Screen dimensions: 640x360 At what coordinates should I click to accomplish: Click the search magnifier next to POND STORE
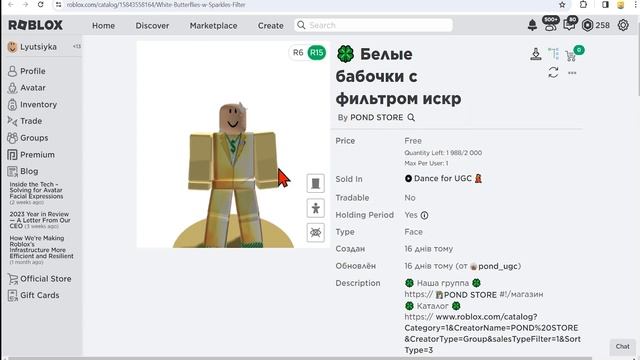[x=411, y=118]
